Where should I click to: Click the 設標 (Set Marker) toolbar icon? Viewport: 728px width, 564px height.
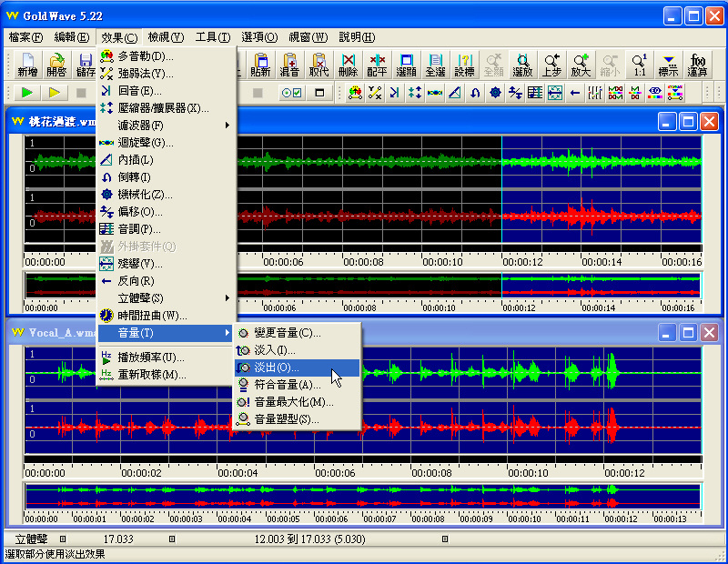(x=464, y=64)
